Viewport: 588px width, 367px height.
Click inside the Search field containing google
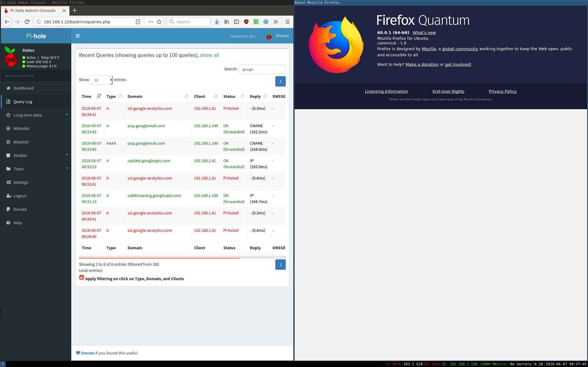(x=262, y=69)
